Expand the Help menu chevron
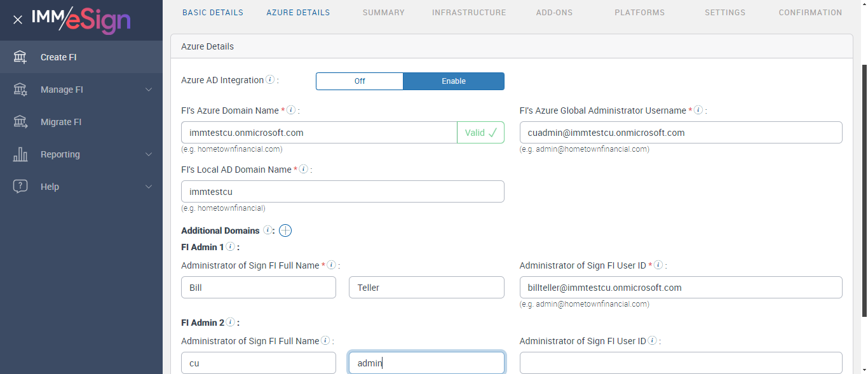 coord(149,187)
